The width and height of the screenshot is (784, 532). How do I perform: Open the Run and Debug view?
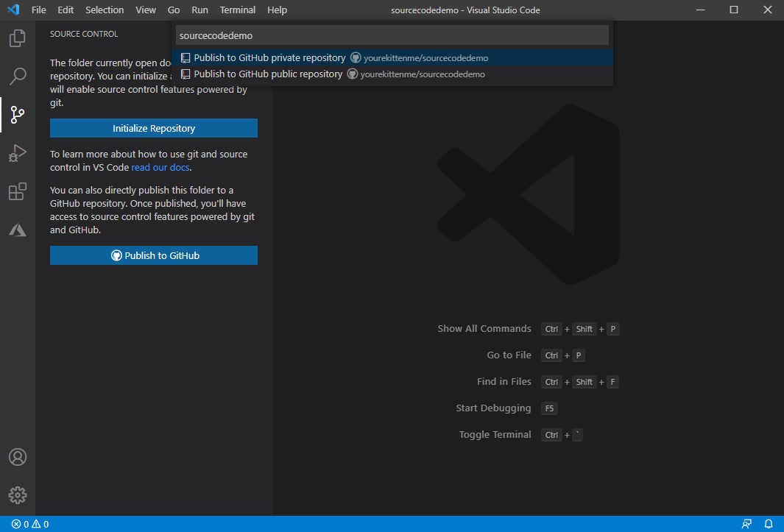[17, 152]
